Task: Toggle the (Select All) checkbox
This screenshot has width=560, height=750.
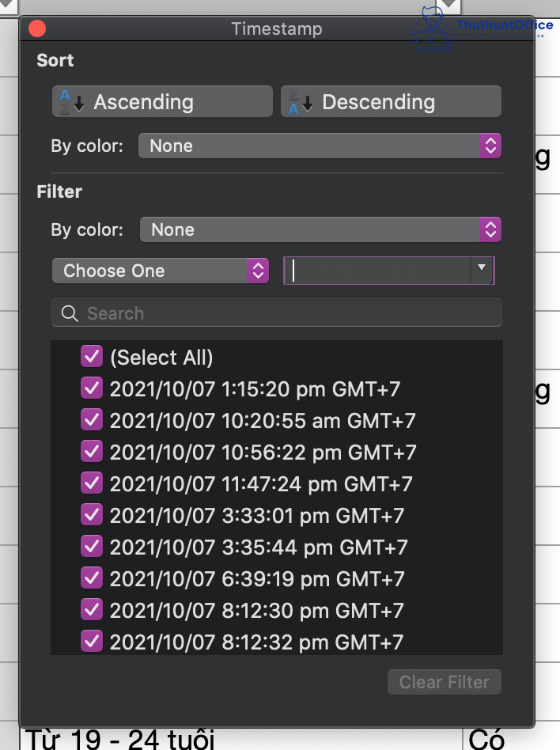Action: point(92,358)
